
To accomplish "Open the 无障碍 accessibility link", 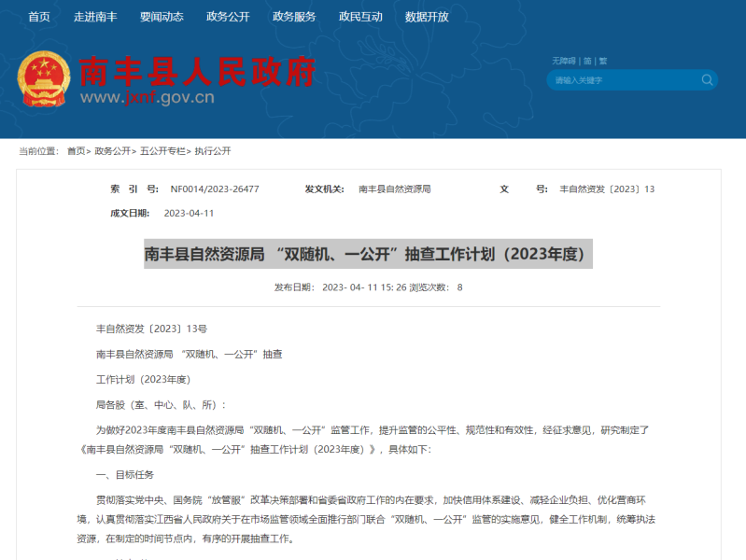I will (x=564, y=61).
